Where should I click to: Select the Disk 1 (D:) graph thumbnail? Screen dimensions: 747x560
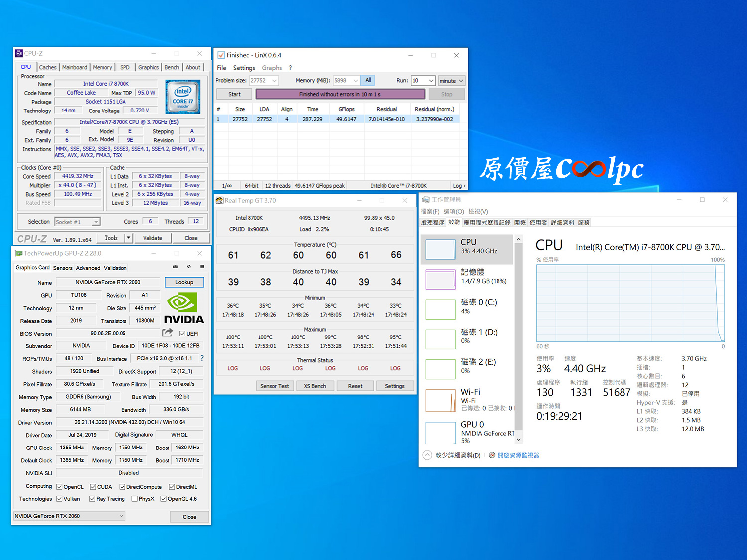(x=441, y=339)
